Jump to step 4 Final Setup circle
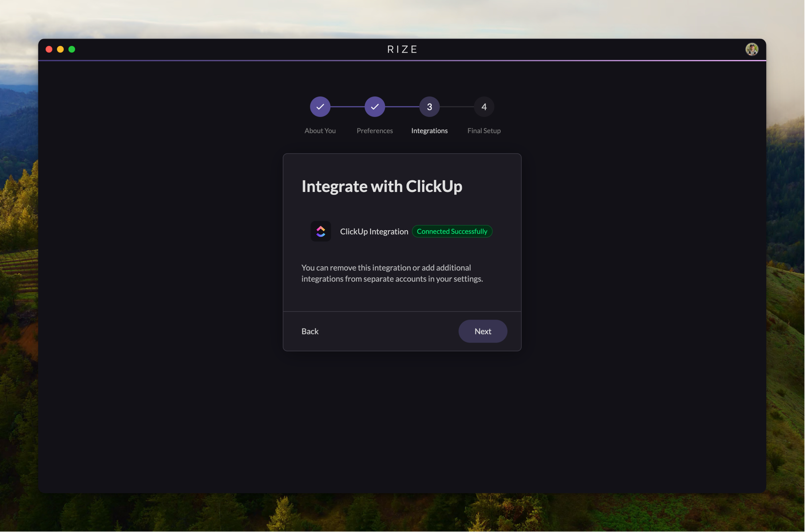 pos(484,107)
